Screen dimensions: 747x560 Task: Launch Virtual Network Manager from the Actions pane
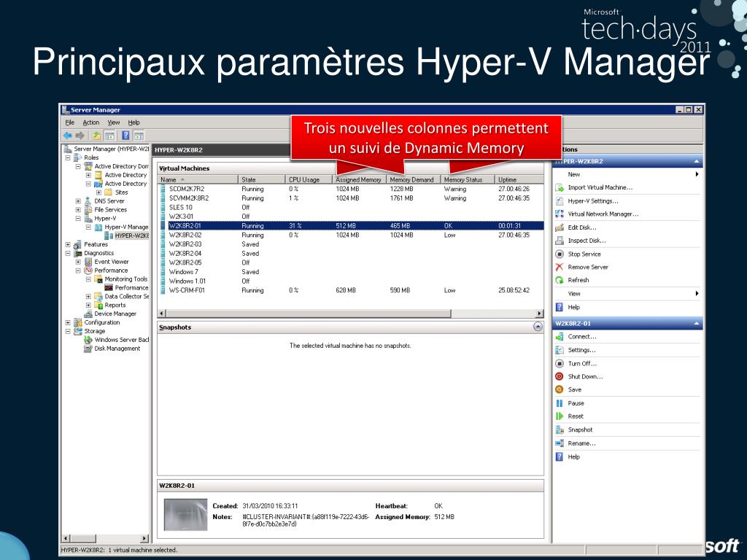tap(603, 214)
